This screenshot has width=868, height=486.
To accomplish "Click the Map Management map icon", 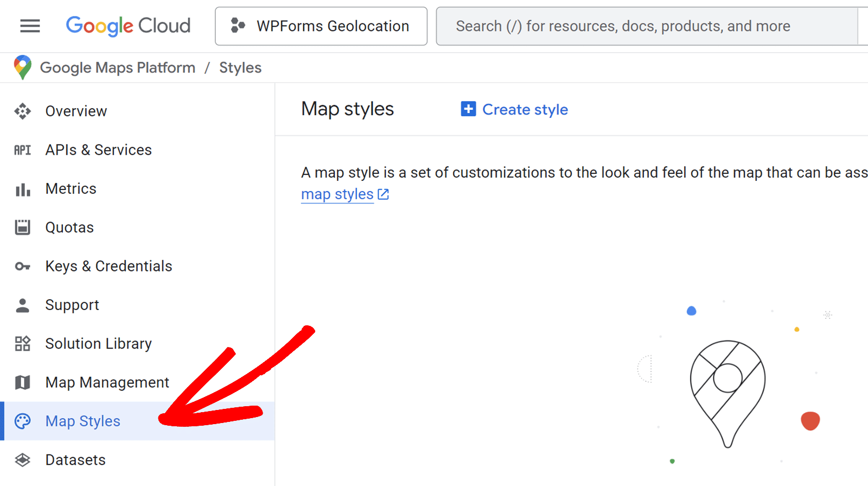I will tap(22, 382).
